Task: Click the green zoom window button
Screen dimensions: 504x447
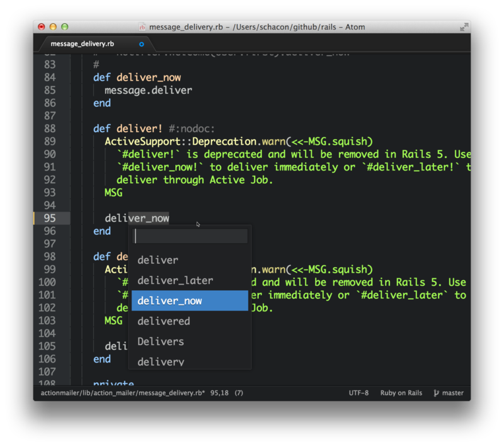Action: 64,27
